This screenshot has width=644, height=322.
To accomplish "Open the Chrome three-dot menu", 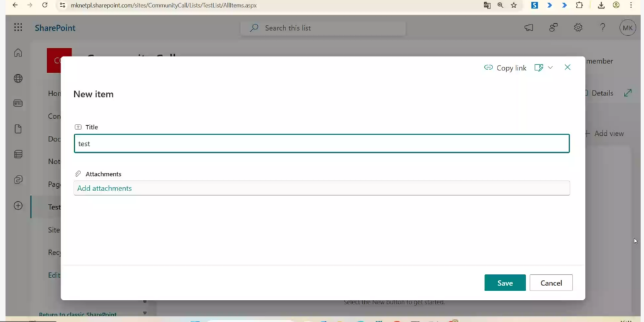I will 631,5.
